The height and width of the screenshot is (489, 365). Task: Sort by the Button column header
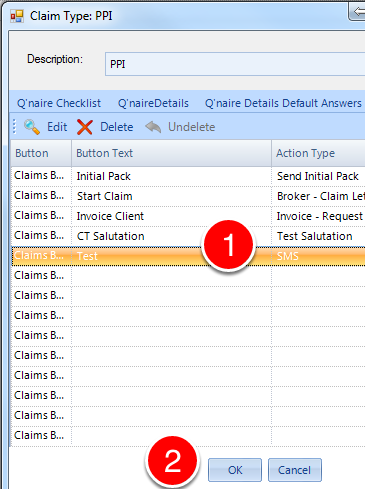pos(41,153)
